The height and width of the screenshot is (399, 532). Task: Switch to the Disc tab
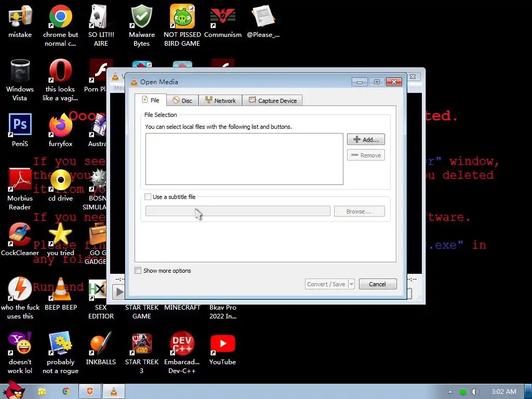pos(182,100)
